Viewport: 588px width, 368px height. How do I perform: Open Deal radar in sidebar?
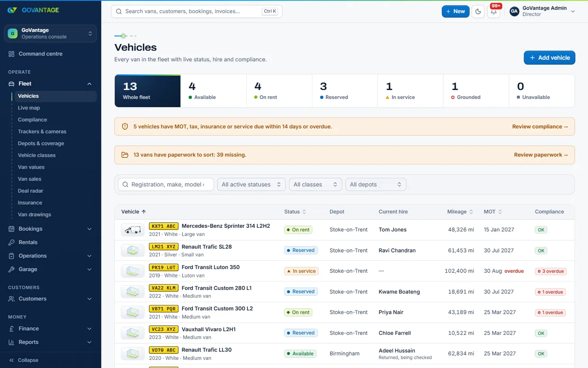pos(30,191)
